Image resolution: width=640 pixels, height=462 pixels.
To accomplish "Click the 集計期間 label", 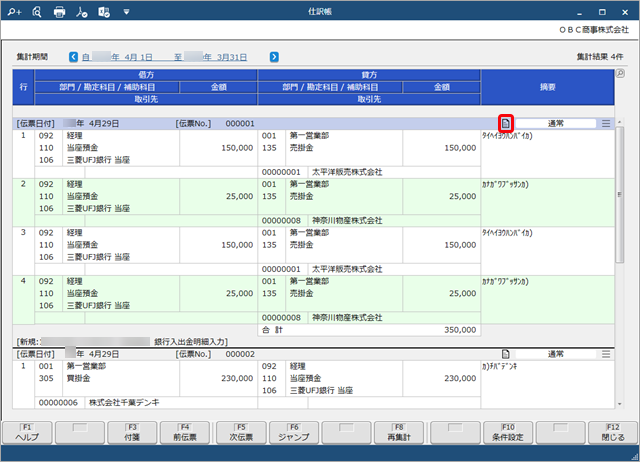I will click(x=32, y=57).
